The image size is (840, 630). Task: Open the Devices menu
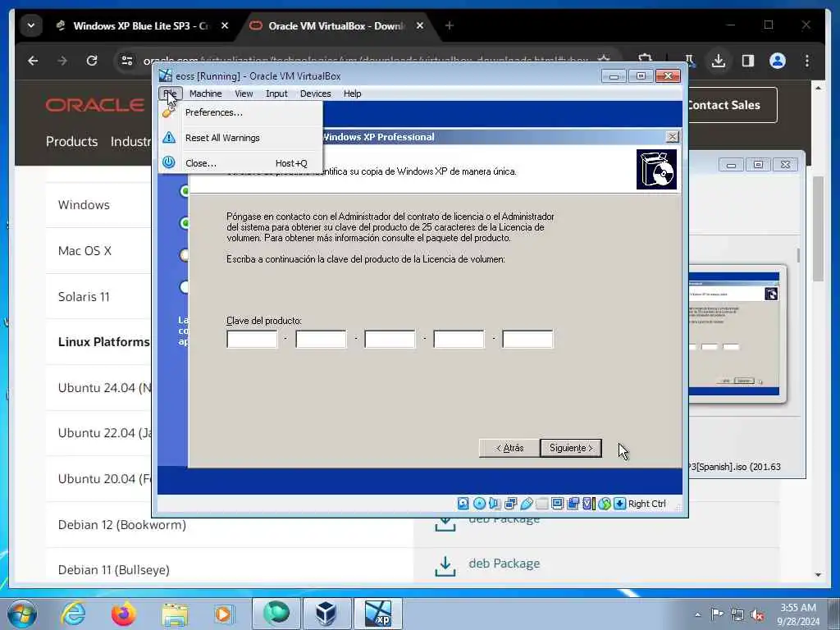click(x=316, y=94)
